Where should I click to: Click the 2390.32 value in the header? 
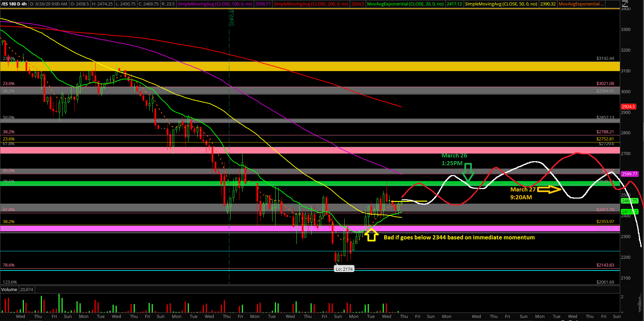pos(548,4)
